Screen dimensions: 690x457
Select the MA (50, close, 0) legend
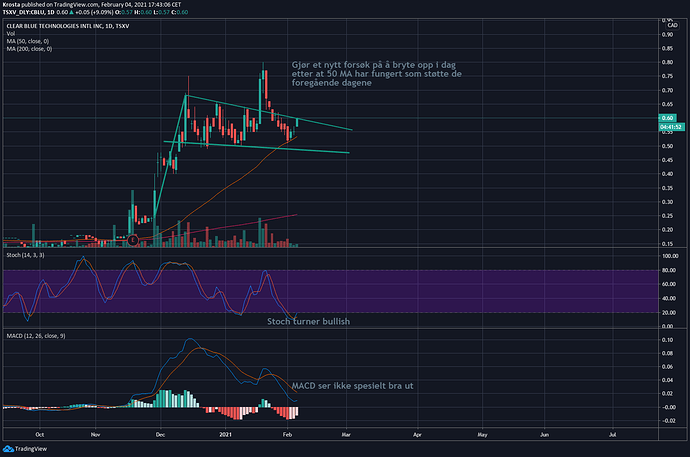point(27,42)
